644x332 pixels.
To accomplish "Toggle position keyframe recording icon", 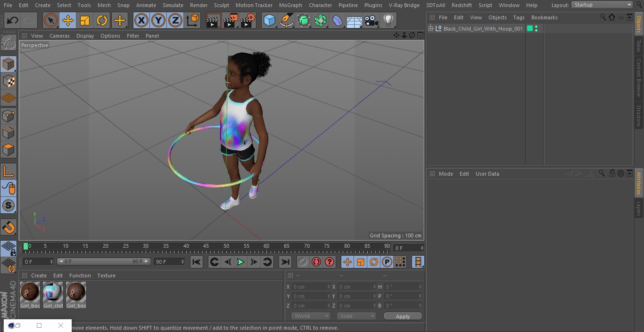I will click(x=347, y=262).
